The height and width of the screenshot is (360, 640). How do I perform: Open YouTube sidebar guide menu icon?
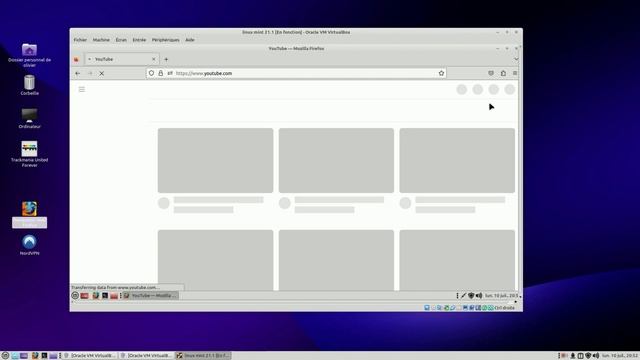coord(82,89)
